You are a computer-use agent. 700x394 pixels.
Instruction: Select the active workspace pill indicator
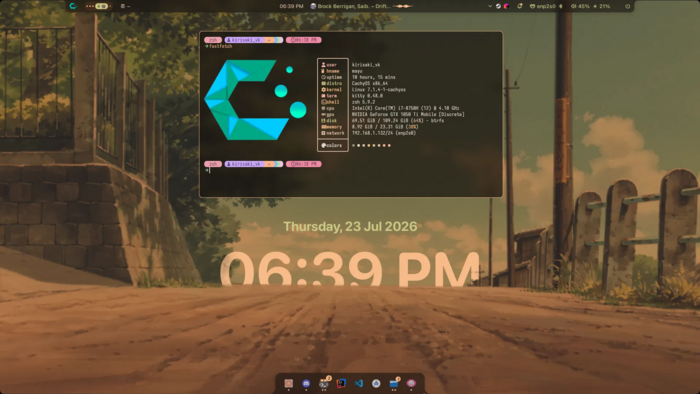[102, 6]
